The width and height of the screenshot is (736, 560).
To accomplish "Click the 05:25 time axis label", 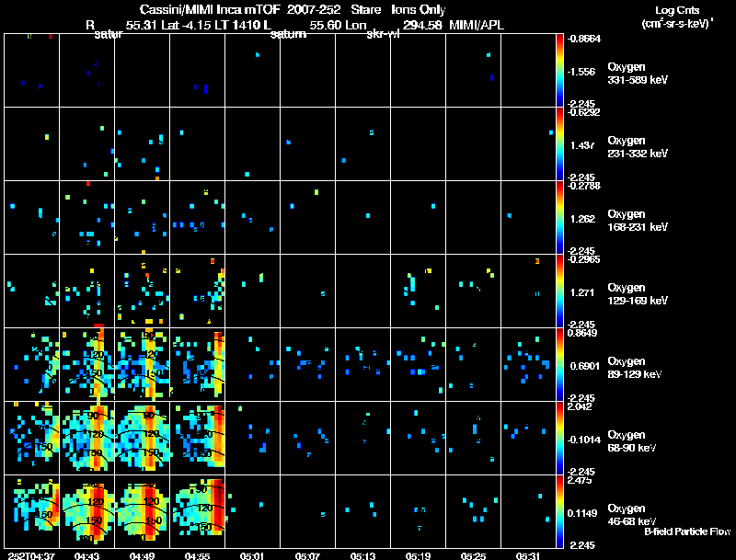I will click(x=473, y=555).
